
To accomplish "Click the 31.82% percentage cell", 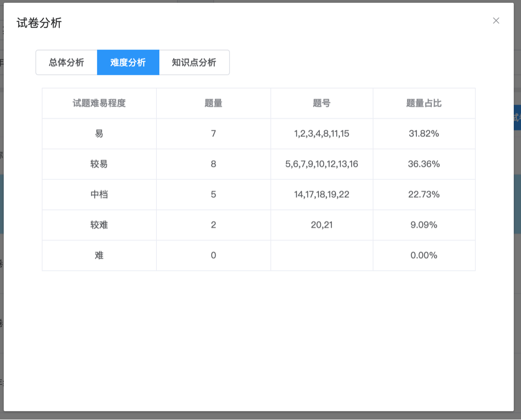I will coord(424,134).
